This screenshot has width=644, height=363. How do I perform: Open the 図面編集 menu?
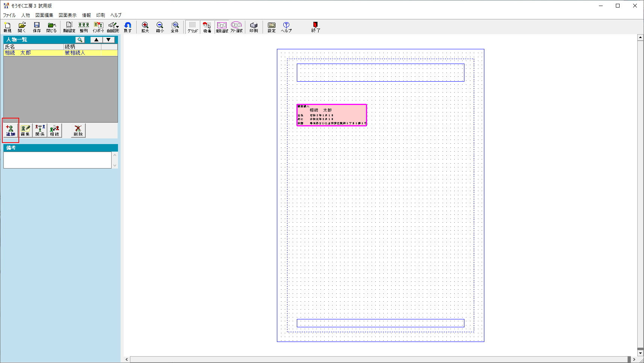coord(44,15)
